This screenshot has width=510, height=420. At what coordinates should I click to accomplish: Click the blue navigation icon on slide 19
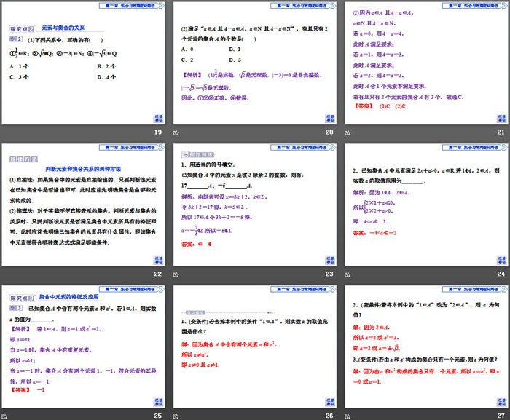tap(158, 119)
